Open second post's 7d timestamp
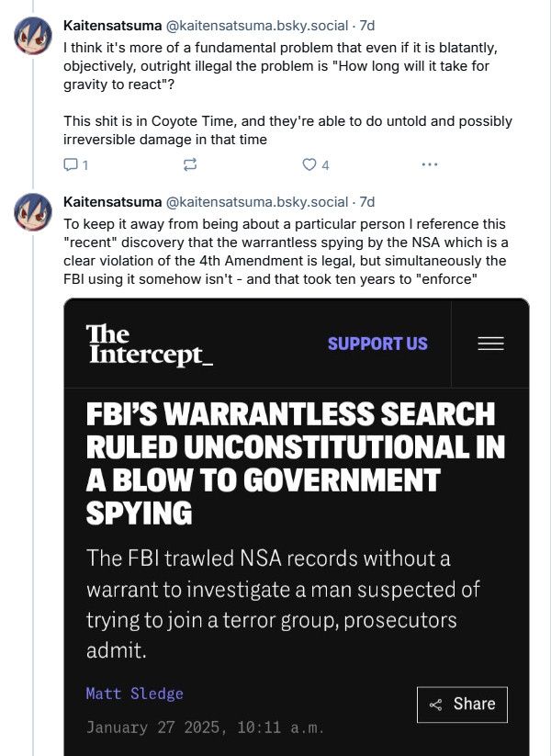 tap(366, 202)
